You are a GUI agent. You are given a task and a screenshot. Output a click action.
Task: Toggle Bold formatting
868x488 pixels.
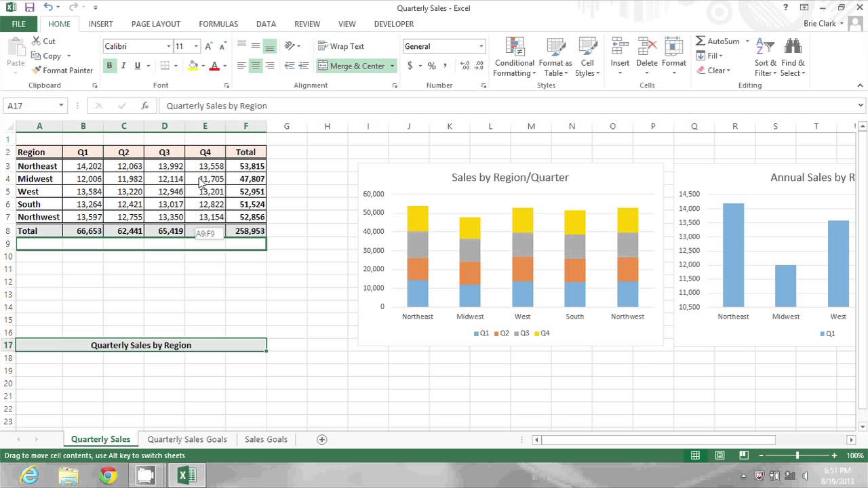click(109, 66)
